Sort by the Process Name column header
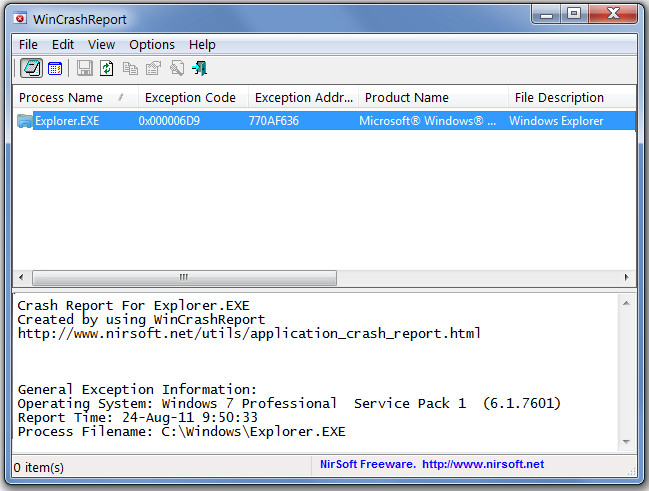Screen dimensions: 649x491 pyautogui.click(x=75, y=98)
